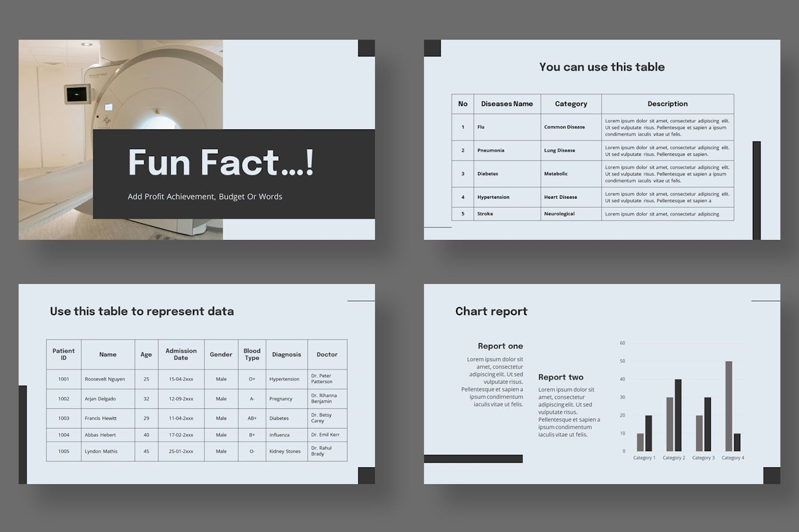Viewport: 799px width, 532px height.
Task: Click the 'Metabolic' category cell
Action: click(571, 174)
